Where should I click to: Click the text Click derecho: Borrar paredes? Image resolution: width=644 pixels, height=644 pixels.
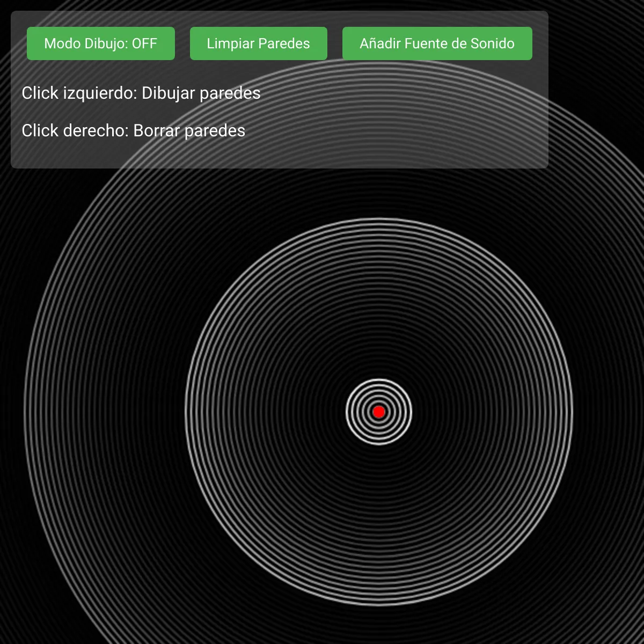(x=133, y=130)
